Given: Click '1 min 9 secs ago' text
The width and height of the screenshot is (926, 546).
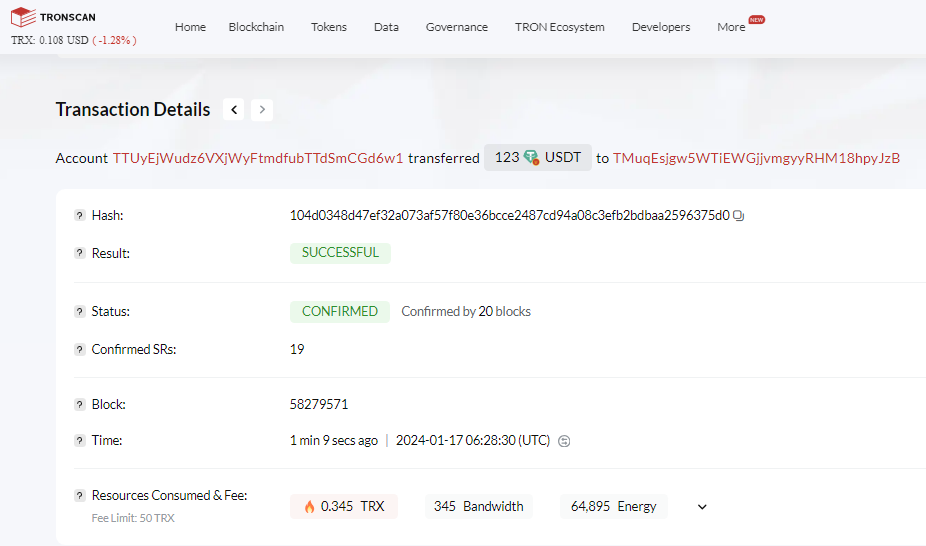Looking at the screenshot, I should pos(334,440).
